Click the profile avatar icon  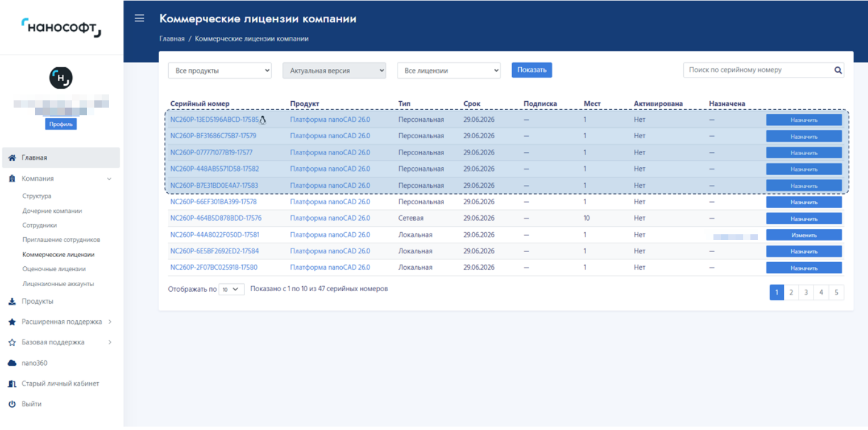pos(61,78)
